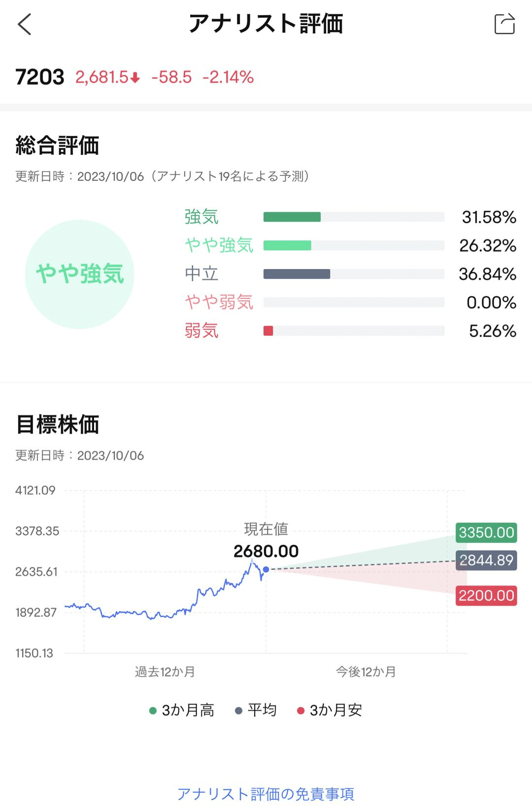The image size is (532, 811).
Task: Tap the 7203 stock code
Action: 40,77
